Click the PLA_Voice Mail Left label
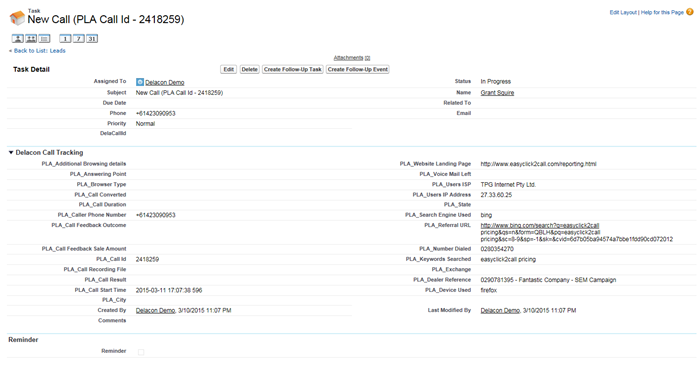The height and width of the screenshot is (368, 698). (445, 174)
